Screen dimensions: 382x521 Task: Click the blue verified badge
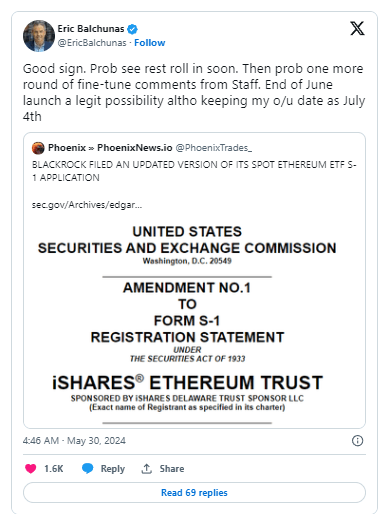tap(132, 29)
